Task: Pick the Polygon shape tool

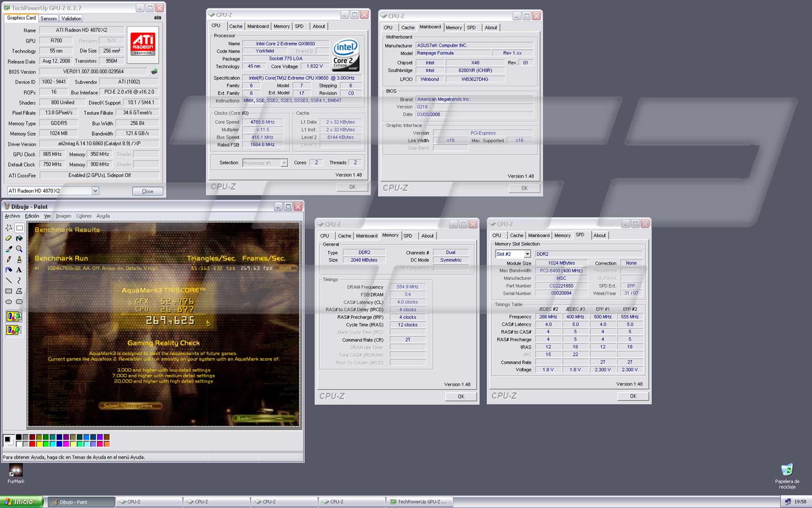Action: 19,291
